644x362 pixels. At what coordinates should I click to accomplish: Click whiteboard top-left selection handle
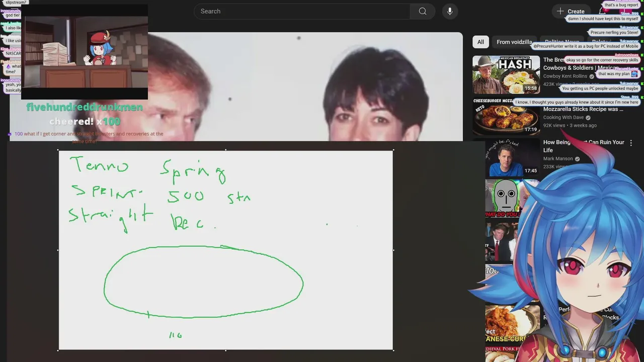point(58,150)
